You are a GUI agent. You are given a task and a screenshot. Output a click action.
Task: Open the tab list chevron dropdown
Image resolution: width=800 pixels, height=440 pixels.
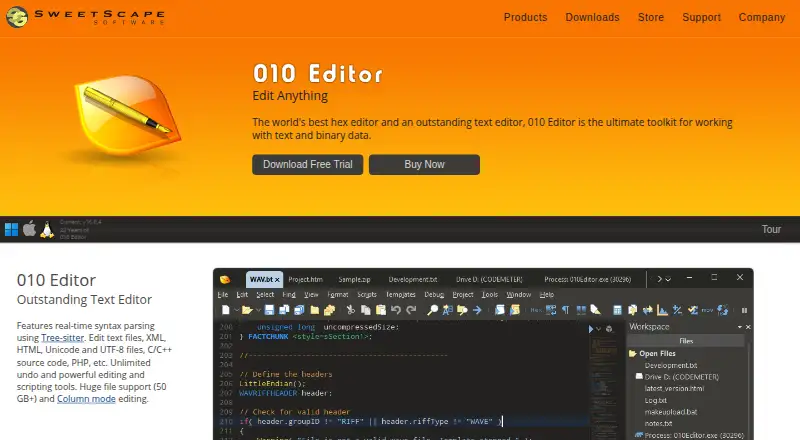pos(668,279)
